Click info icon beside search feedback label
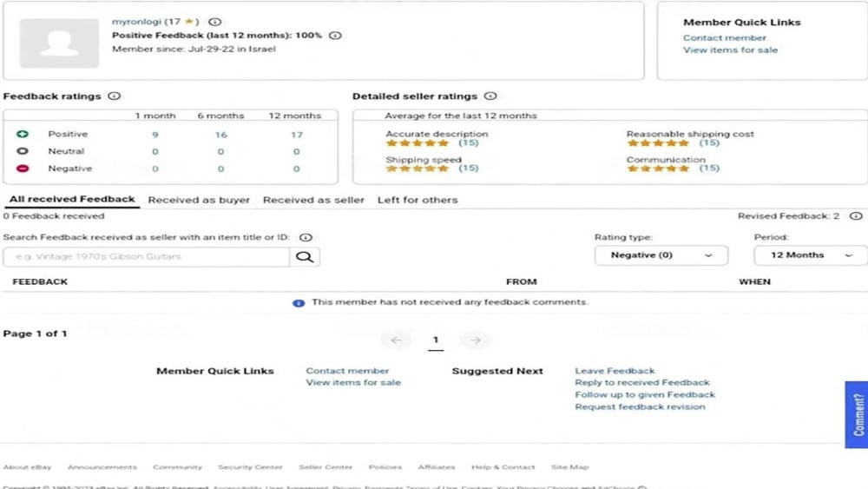The image size is (868, 489). click(306, 238)
